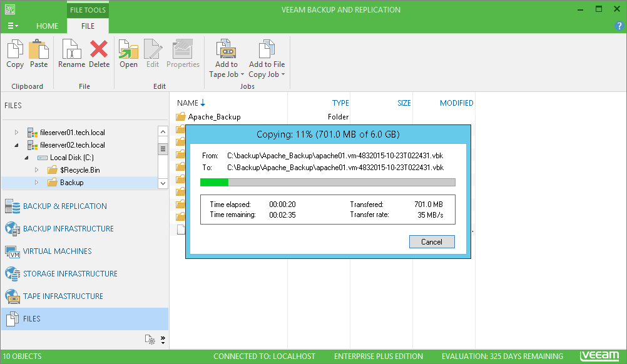Open the help question mark icon
The height and width of the screenshot is (364, 627).
[x=619, y=26]
